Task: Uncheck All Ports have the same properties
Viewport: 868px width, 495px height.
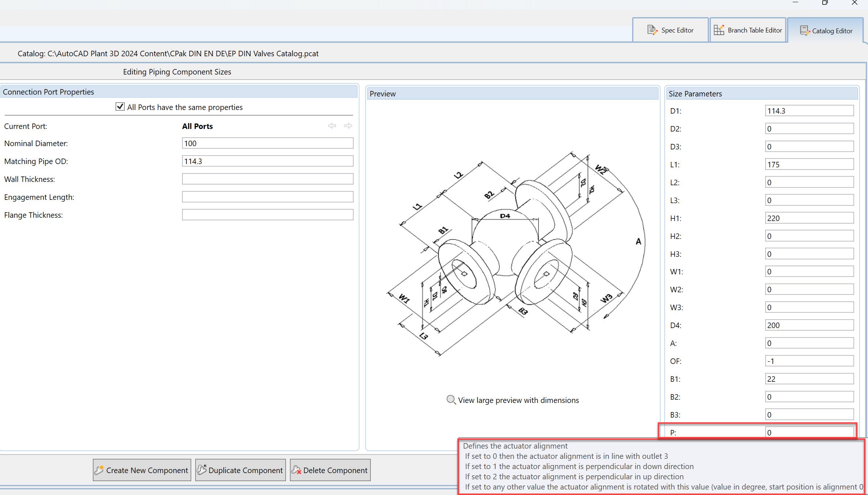Action: (x=120, y=106)
